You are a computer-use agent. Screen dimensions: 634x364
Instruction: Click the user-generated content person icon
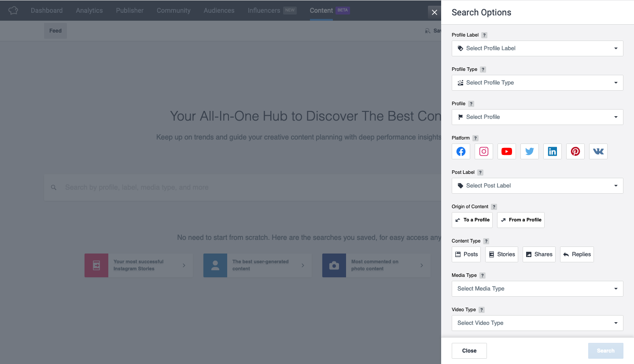point(215,265)
